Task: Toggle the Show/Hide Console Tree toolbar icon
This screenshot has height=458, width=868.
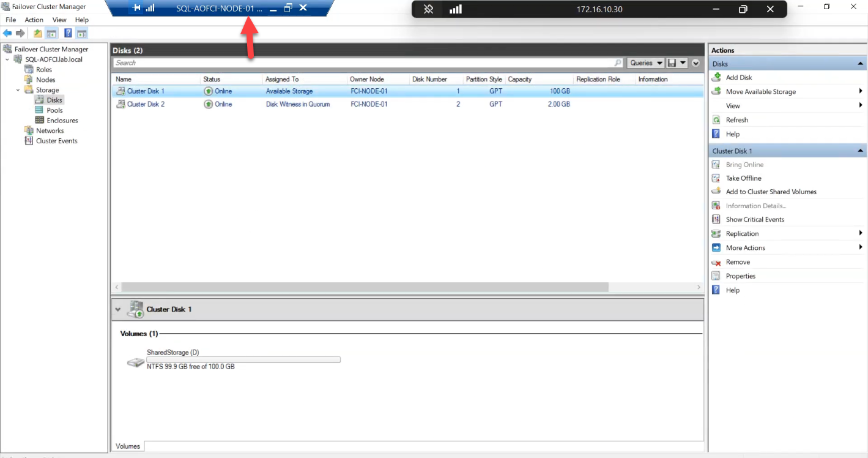Action: point(51,33)
